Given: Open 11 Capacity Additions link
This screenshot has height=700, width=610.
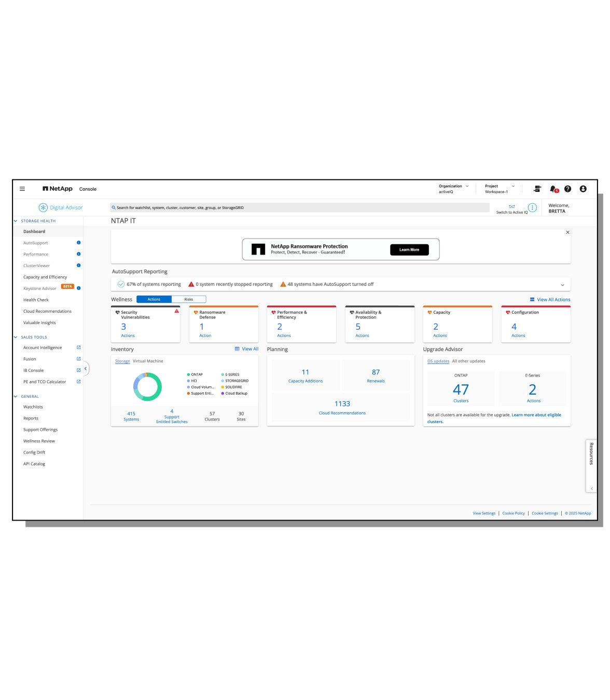Looking at the screenshot, I should pos(306,375).
